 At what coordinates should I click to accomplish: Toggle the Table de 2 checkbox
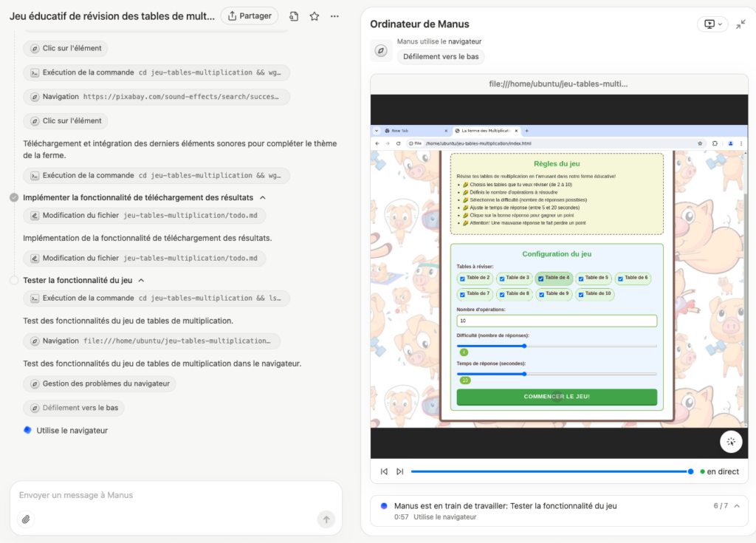462,279
